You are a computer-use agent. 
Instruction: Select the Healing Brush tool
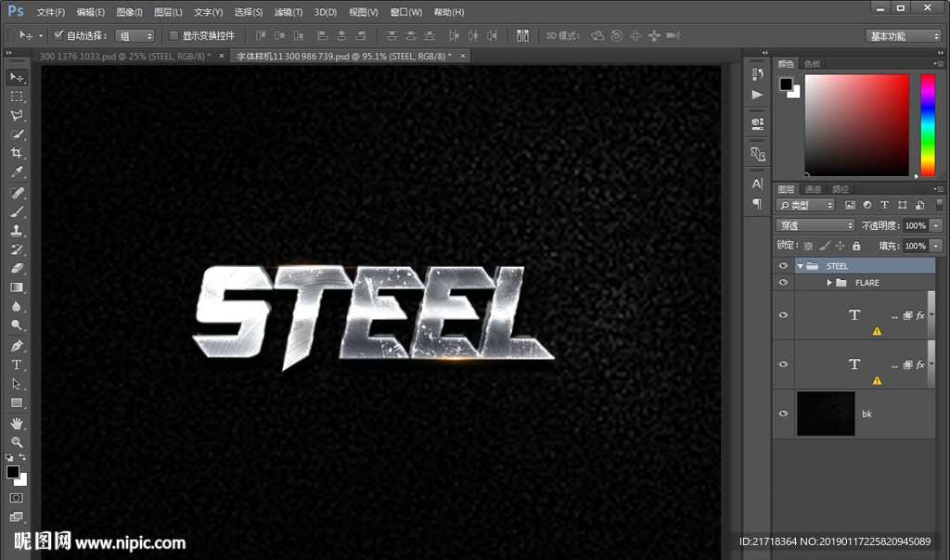point(17,193)
